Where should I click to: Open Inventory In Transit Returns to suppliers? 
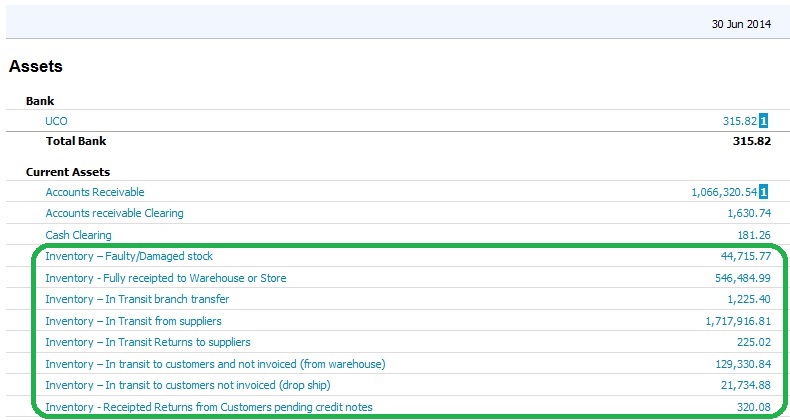pos(141,342)
